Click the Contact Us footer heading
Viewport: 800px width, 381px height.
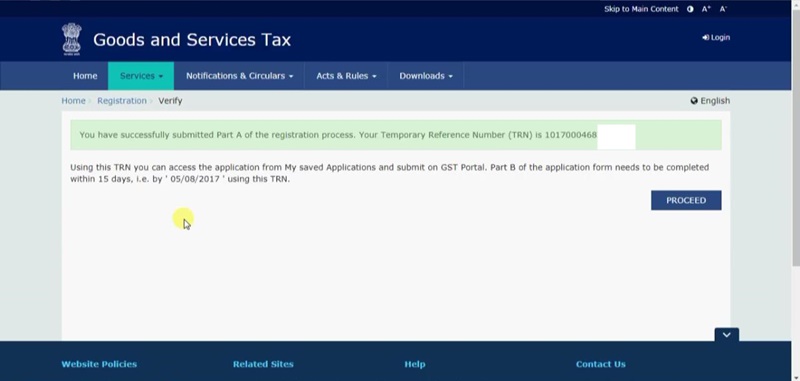point(601,364)
